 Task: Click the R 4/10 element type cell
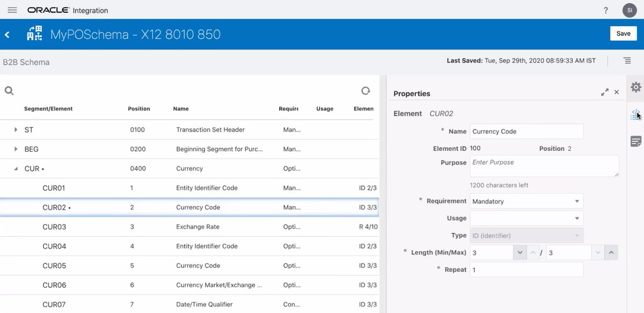tap(368, 227)
